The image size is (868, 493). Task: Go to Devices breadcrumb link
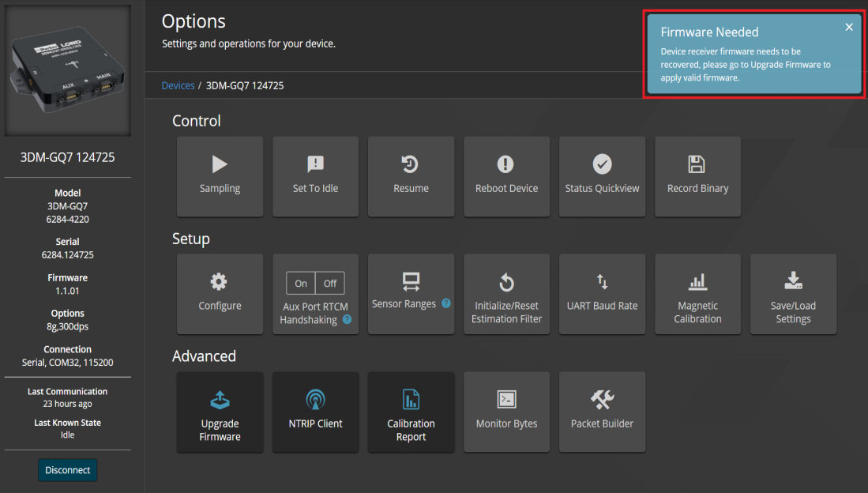click(x=178, y=85)
